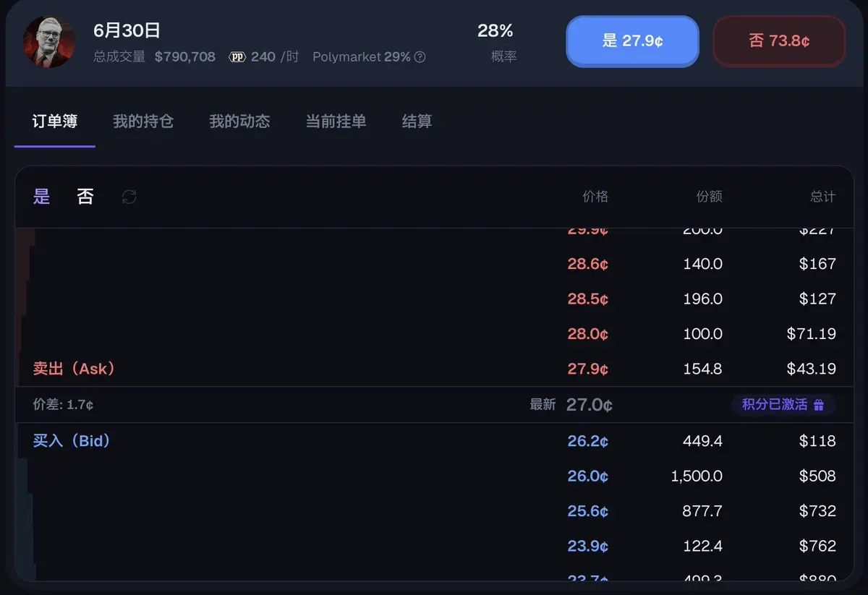Screen dimensions: 868x595
Task: Click the PP points badge icon
Action: click(237, 56)
